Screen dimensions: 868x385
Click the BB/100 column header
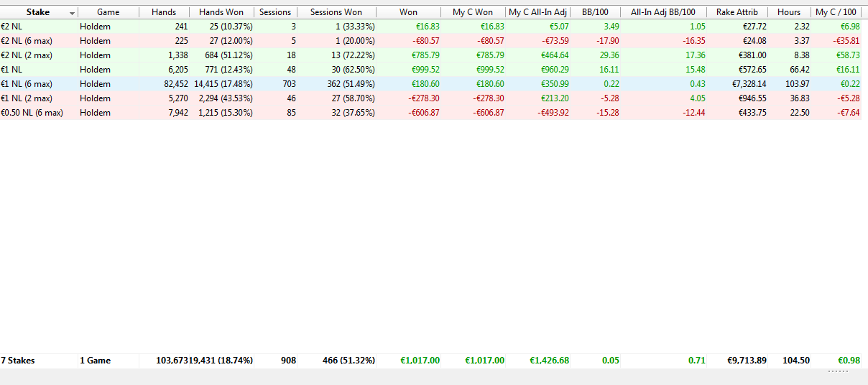click(596, 12)
